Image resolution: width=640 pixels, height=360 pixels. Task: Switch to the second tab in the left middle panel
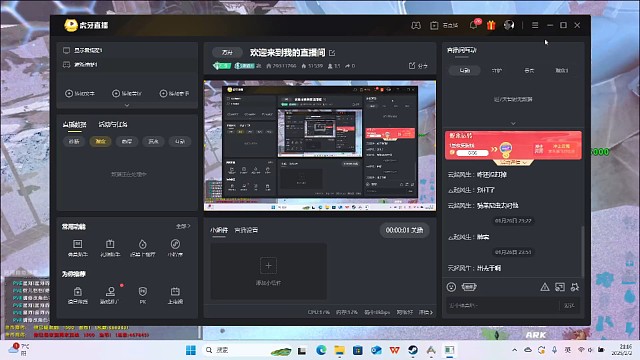point(113,124)
